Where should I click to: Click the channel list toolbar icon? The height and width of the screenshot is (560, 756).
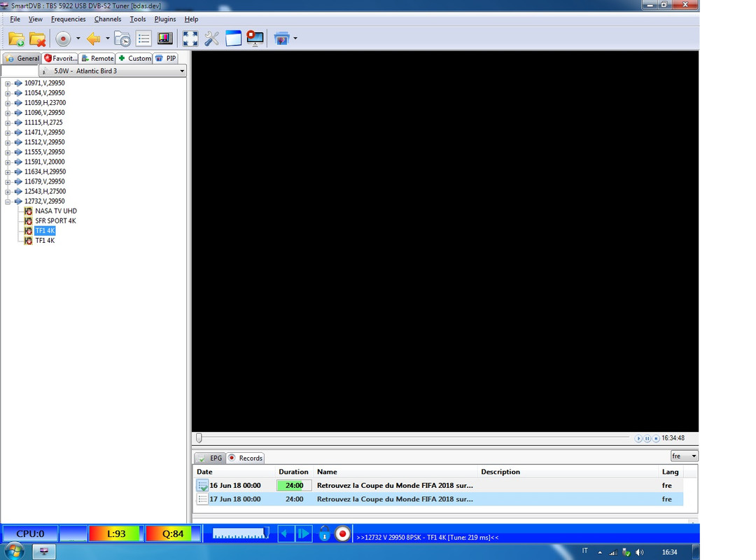[143, 38]
